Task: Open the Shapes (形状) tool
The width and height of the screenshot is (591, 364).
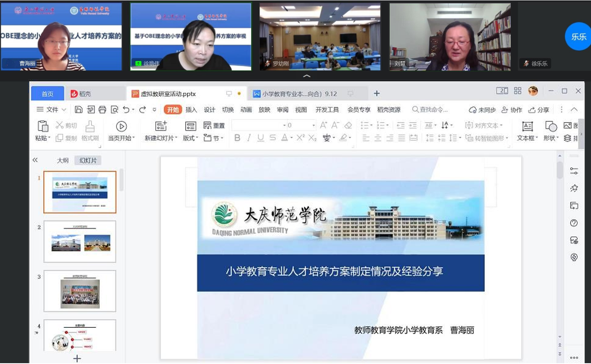Action: [551, 126]
